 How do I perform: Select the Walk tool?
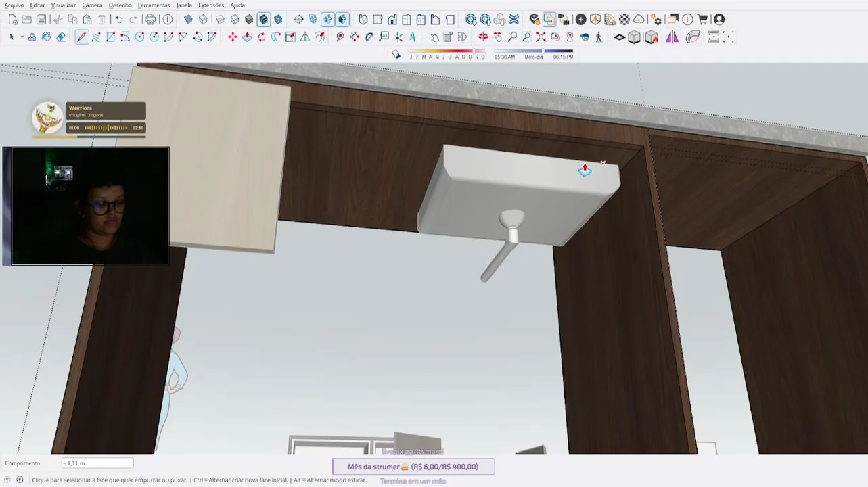(x=599, y=37)
